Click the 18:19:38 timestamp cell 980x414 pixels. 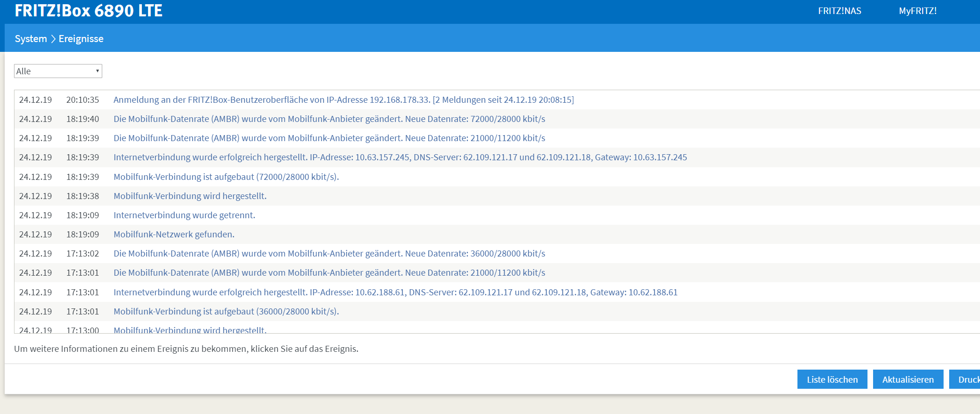pos(83,196)
